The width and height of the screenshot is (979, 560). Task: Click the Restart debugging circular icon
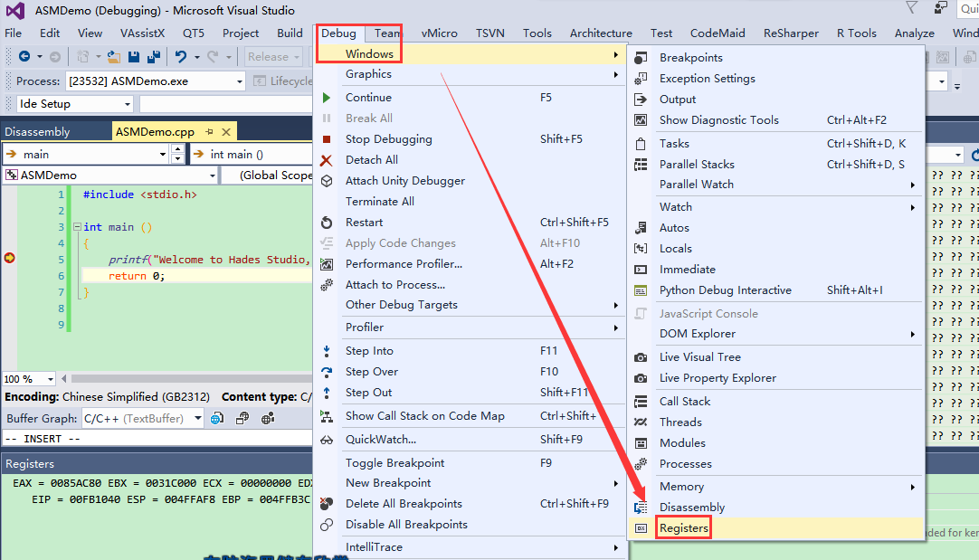click(327, 223)
